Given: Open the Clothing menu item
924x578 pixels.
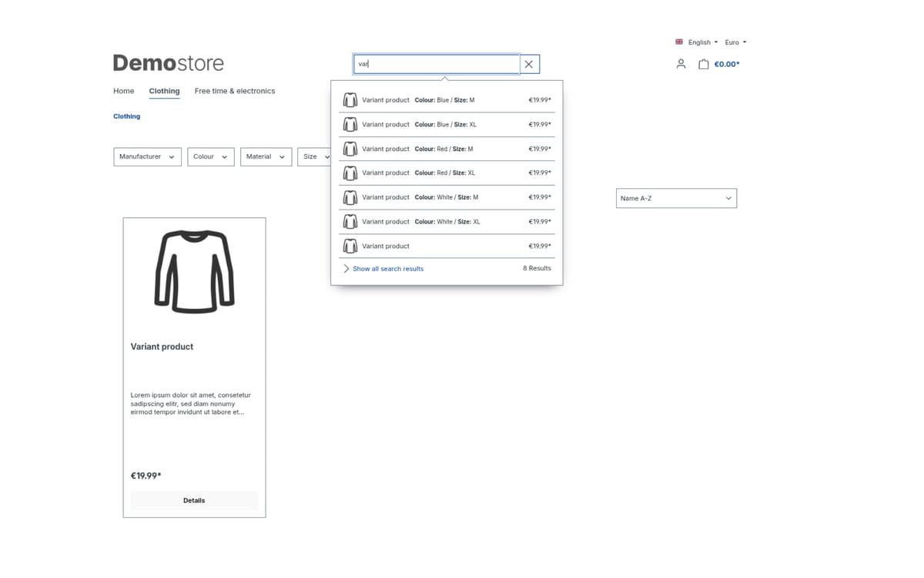Looking at the screenshot, I should [x=164, y=91].
